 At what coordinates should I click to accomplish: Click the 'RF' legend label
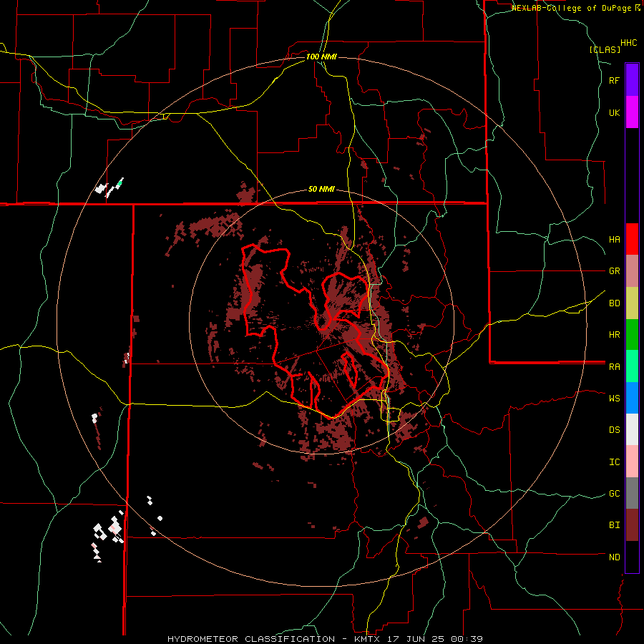tap(614, 80)
